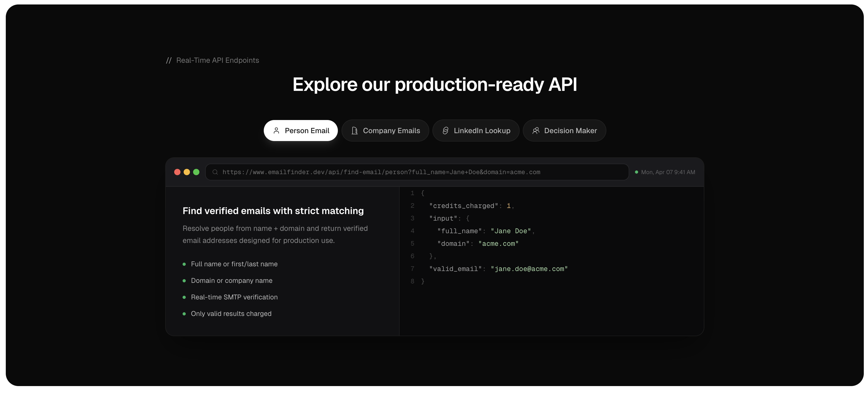Click the find-email URL input field
Image resolution: width=868 pixels, height=395 pixels.
(x=417, y=172)
